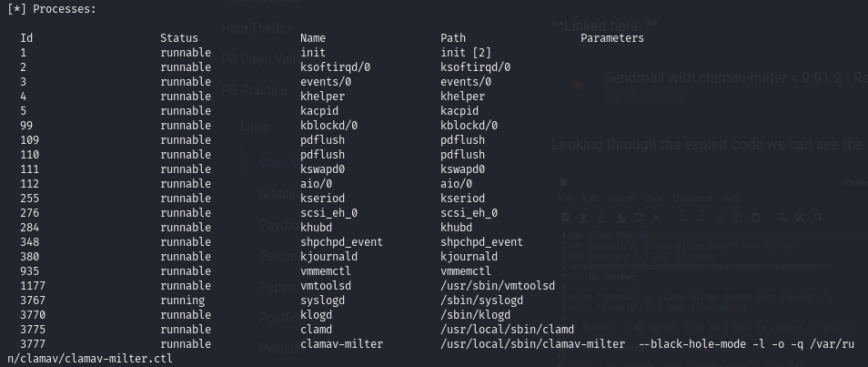Click the clamav-milter process name in the terminal

click(341, 343)
